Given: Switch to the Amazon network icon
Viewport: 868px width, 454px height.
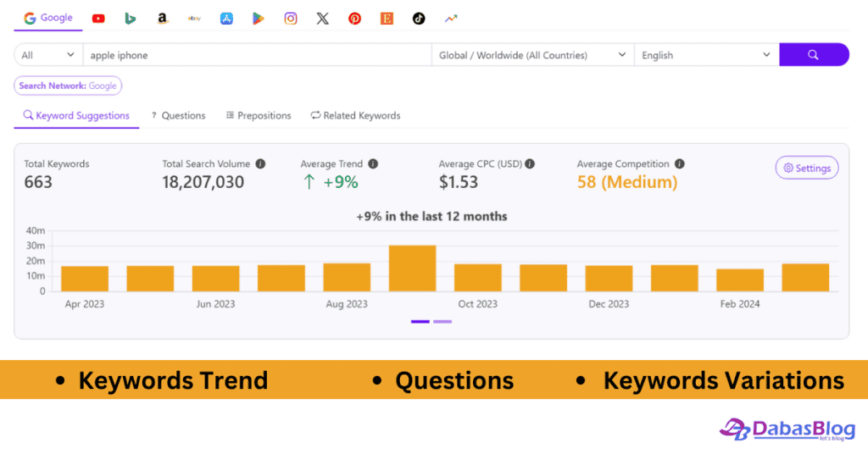Looking at the screenshot, I should coord(162,19).
